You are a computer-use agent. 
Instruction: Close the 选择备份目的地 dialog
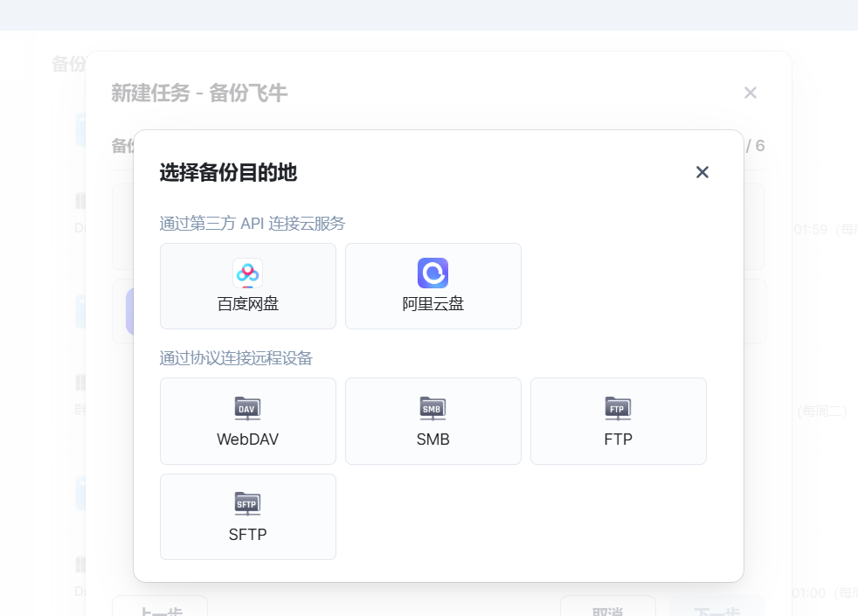[x=702, y=172]
